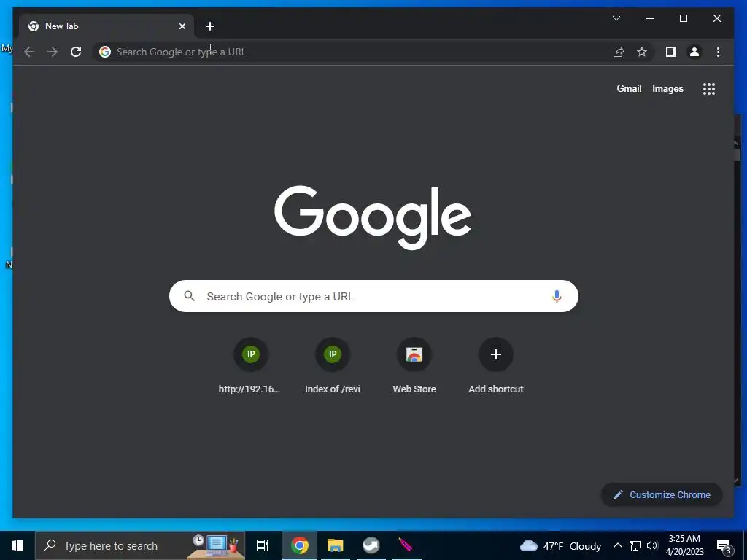747x560 pixels.
Task: Click the magnifier icon in Google search box
Action: click(x=189, y=296)
